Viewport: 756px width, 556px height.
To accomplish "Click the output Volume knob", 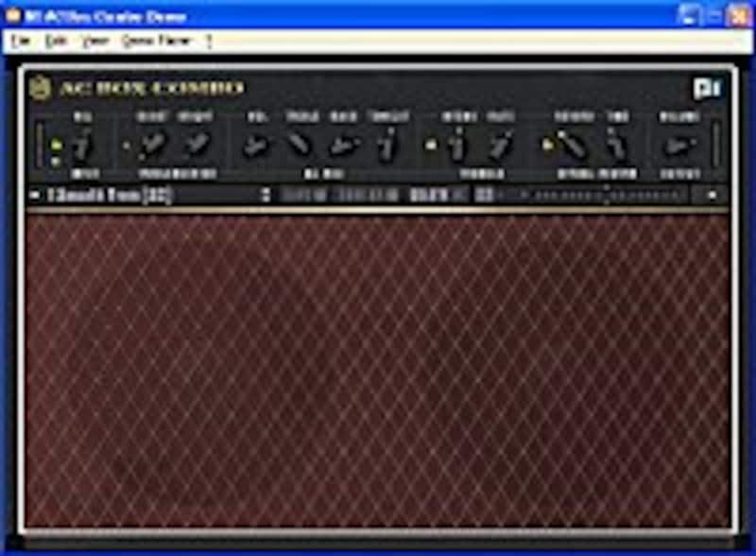I will click(679, 146).
